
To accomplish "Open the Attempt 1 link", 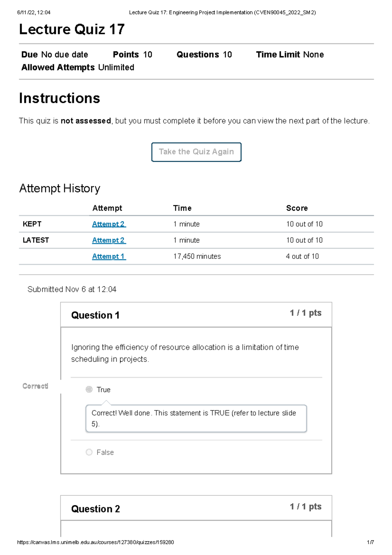I will point(108,256).
